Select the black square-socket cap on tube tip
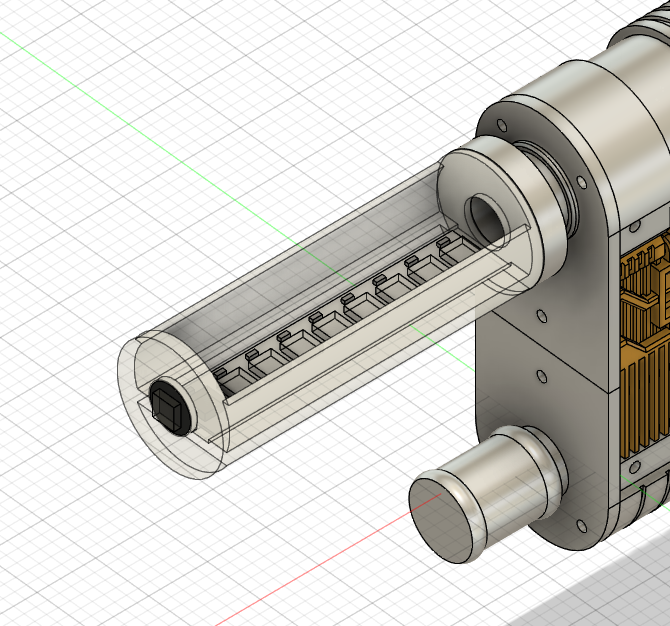The height and width of the screenshot is (626, 670). (170, 406)
